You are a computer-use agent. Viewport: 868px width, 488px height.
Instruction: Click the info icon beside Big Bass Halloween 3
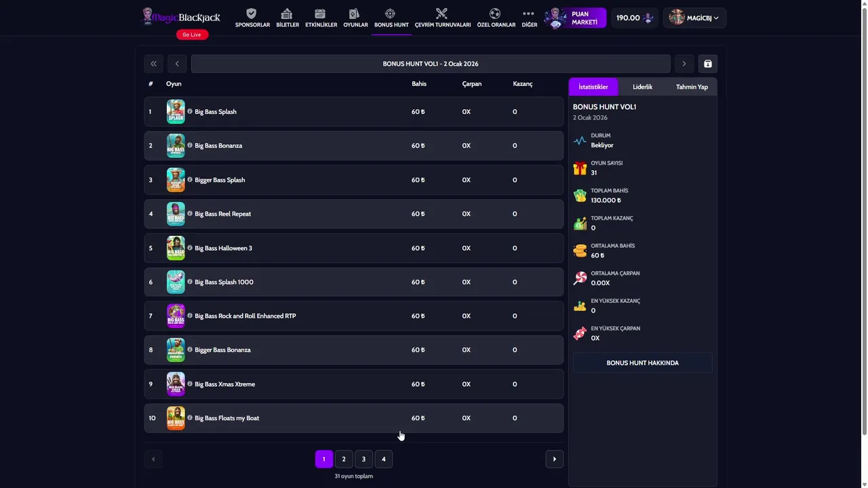[x=190, y=247]
